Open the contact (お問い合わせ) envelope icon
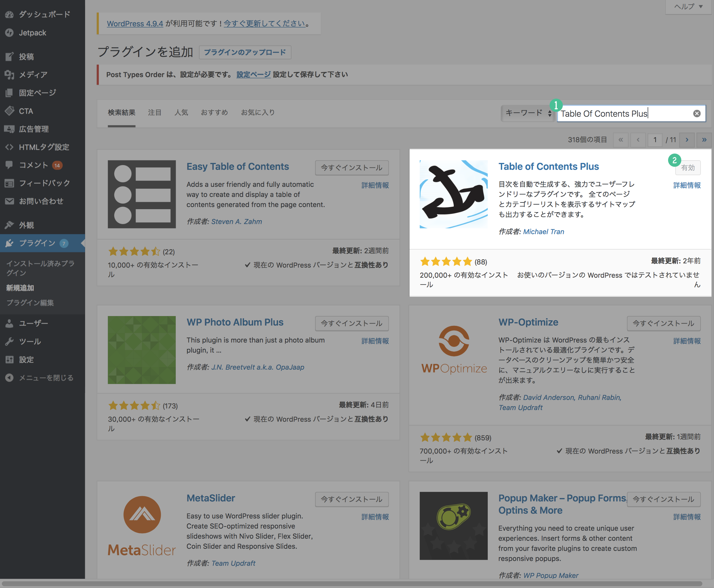 (9, 201)
